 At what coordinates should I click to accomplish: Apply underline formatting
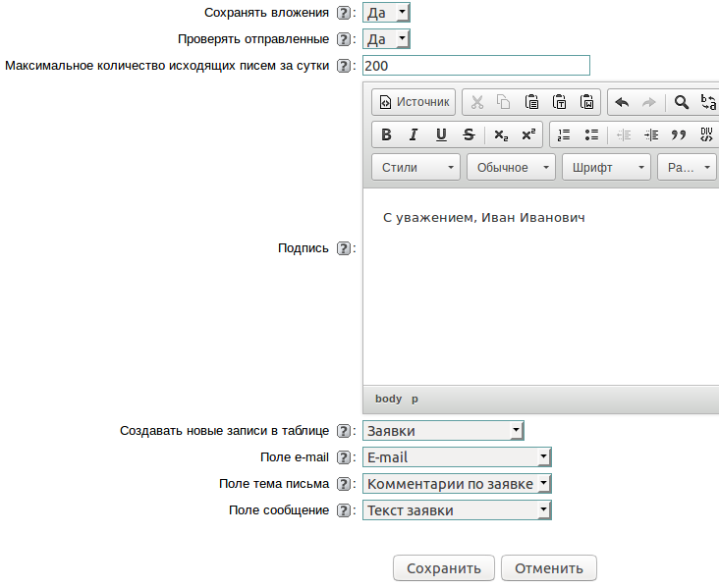tap(441, 134)
